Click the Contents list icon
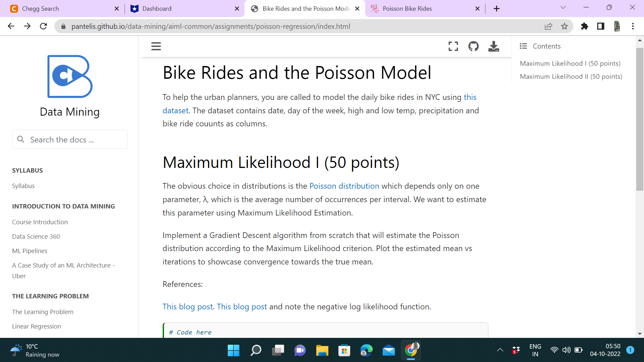Screen dimensions: 644x362 click(x=524, y=46)
